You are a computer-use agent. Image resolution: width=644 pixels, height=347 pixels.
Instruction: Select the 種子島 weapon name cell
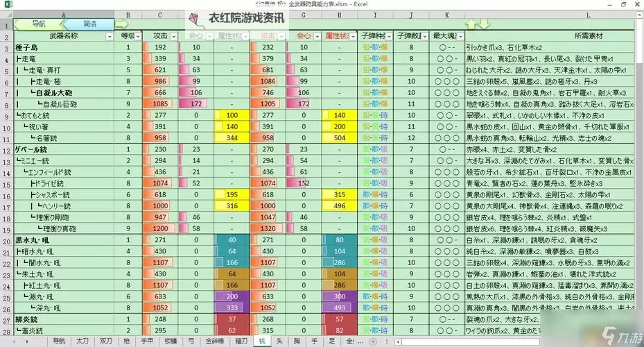point(64,48)
